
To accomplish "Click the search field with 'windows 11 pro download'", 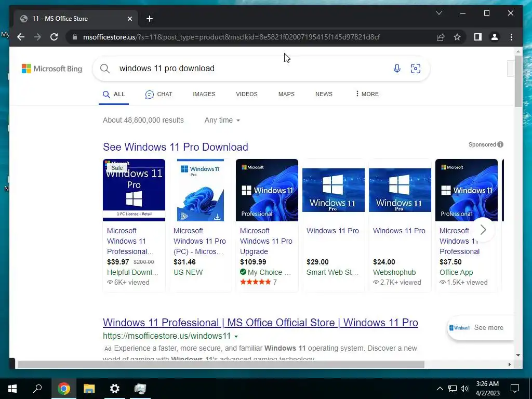I will pos(251,69).
